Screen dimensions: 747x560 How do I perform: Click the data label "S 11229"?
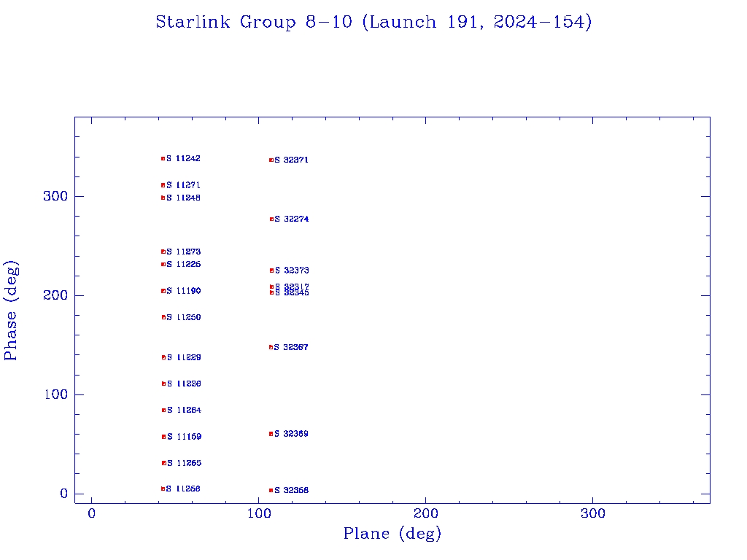pos(184,357)
